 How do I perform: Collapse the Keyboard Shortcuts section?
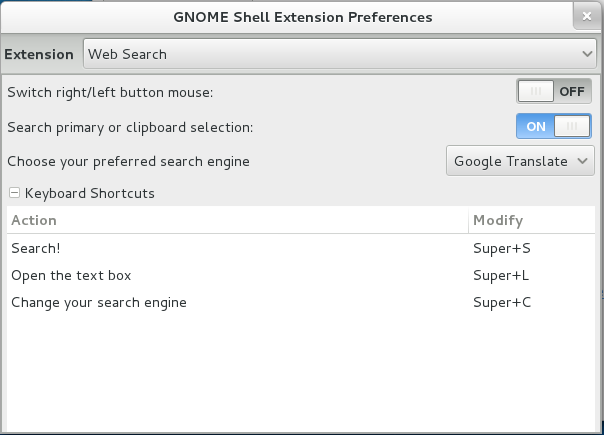15,193
